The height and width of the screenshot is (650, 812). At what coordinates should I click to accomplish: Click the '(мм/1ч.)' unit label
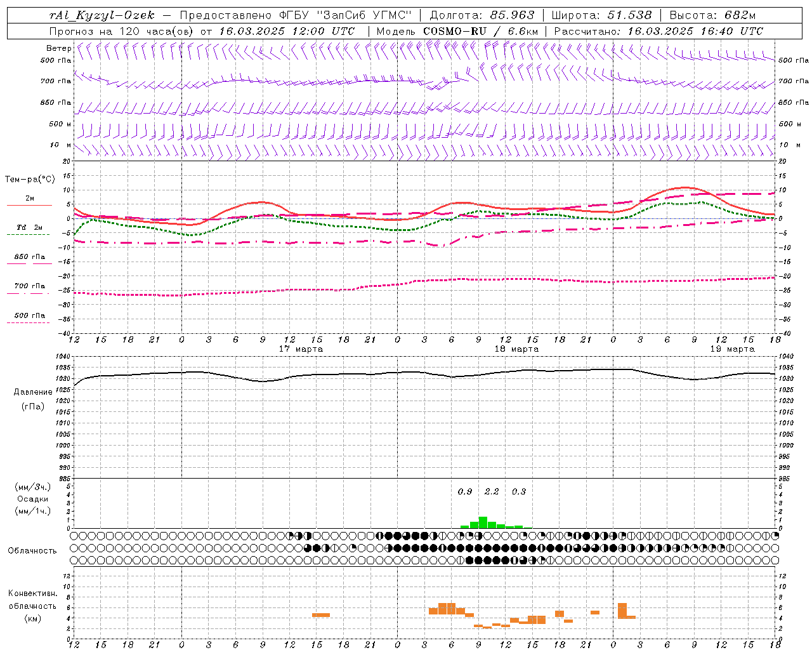coord(33,511)
